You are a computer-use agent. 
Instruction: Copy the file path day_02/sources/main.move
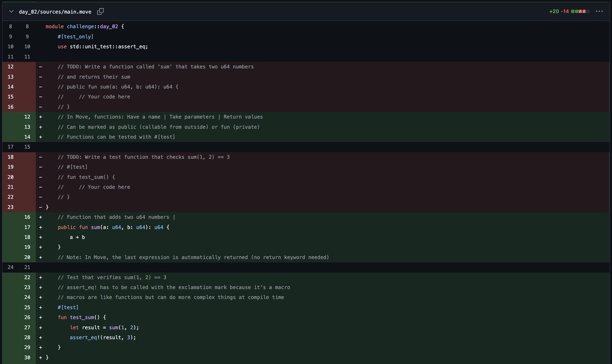[100, 11]
